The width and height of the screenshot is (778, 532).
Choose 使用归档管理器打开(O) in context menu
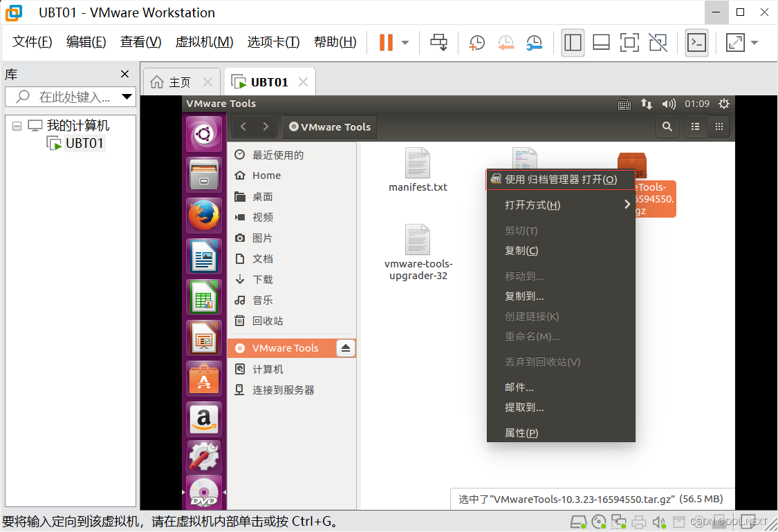click(561, 180)
